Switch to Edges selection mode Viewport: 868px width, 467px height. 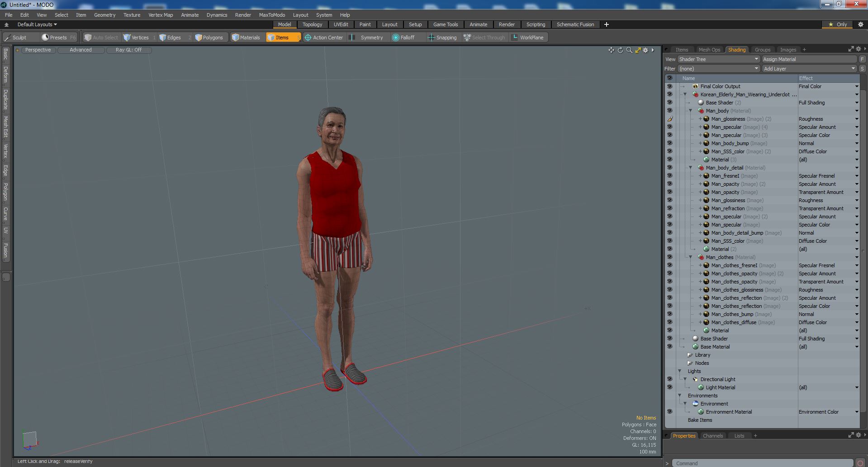click(174, 38)
